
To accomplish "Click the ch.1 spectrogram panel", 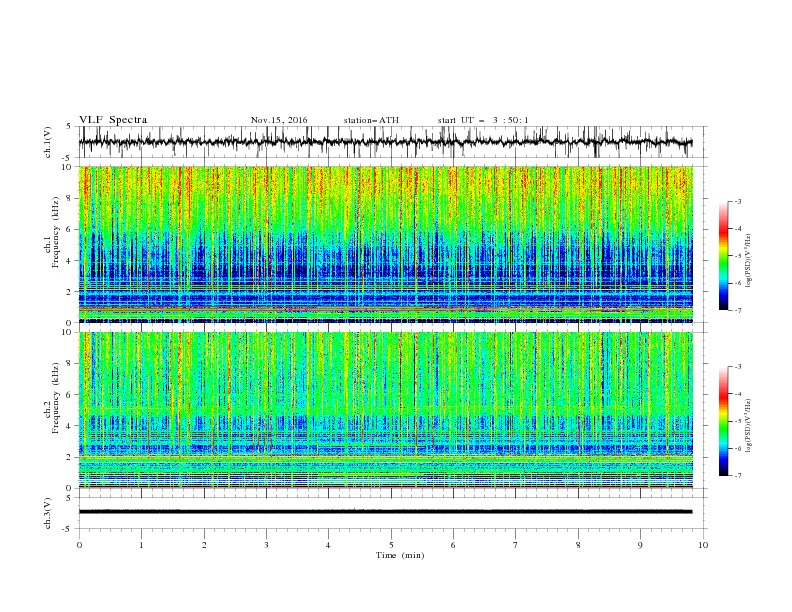I will pyautogui.click(x=386, y=244).
